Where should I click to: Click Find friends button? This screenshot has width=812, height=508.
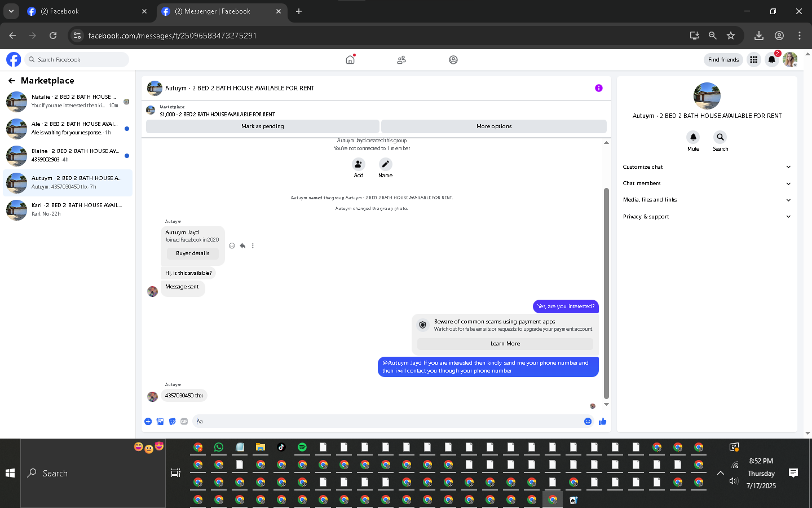[723, 59]
